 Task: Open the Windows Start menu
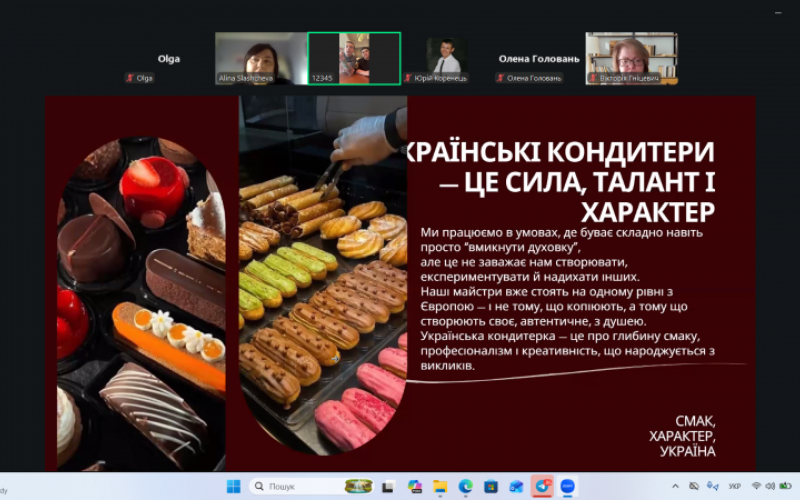[x=233, y=486]
